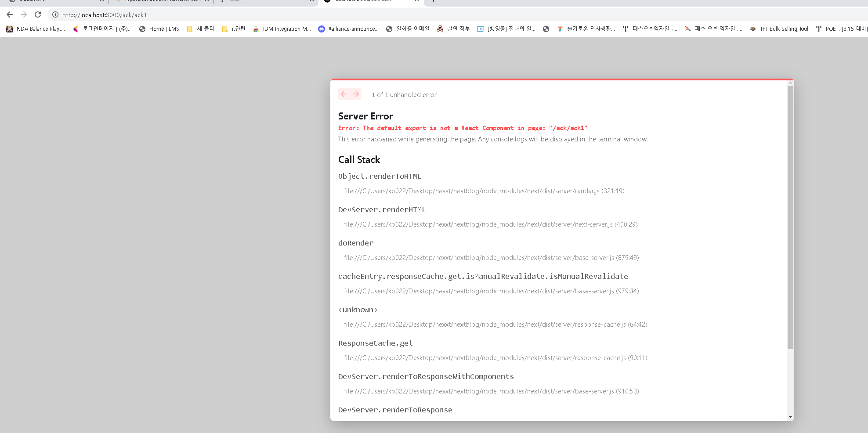
Task: Open the [방영중] 진화의 열... bookmark
Action: pos(506,29)
